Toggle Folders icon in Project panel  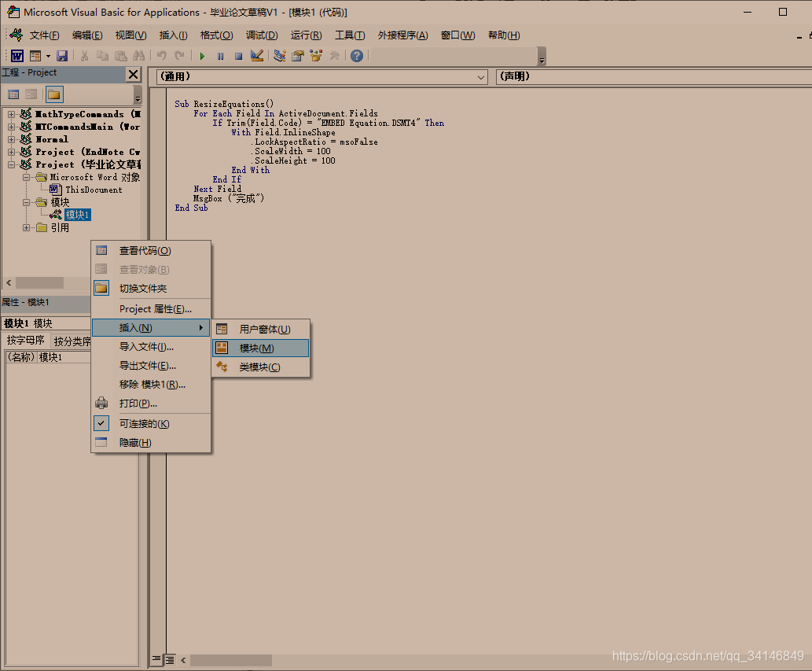pos(54,94)
